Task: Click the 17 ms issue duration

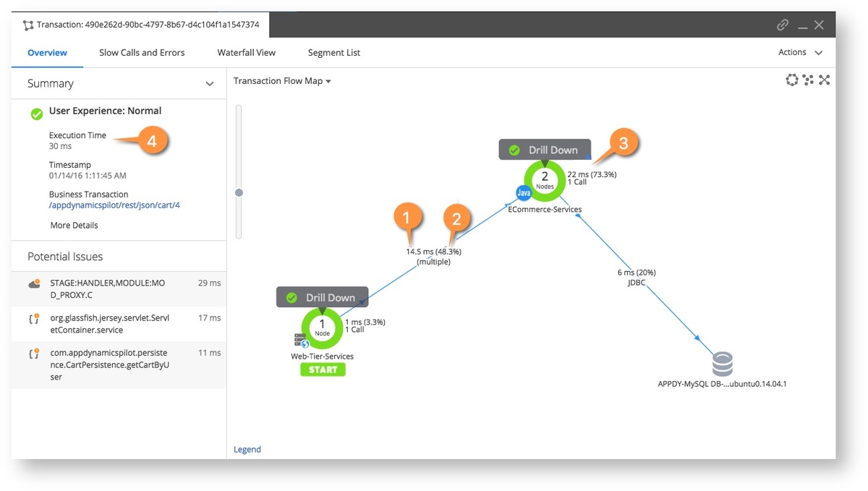Action: [209, 318]
